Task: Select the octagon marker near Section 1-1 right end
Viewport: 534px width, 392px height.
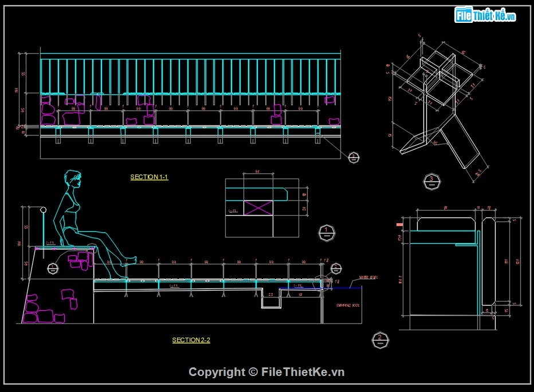Action: pyautogui.click(x=354, y=157)
